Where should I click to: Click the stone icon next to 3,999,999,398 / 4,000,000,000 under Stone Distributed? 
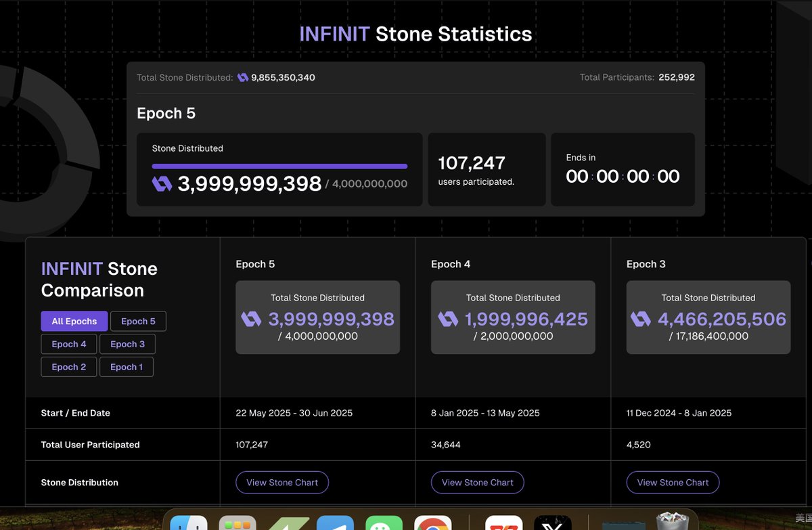click(162, 183)
